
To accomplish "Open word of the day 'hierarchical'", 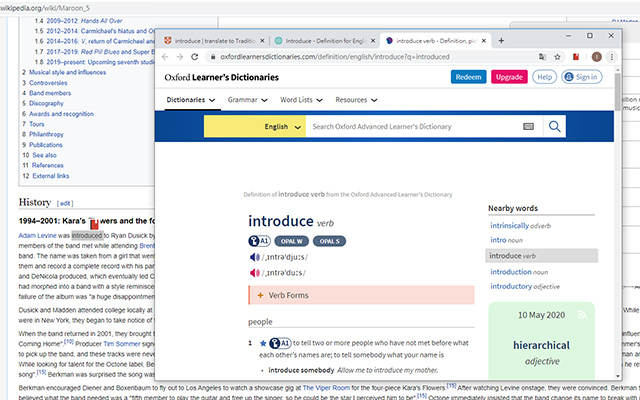I will (541, 345).
